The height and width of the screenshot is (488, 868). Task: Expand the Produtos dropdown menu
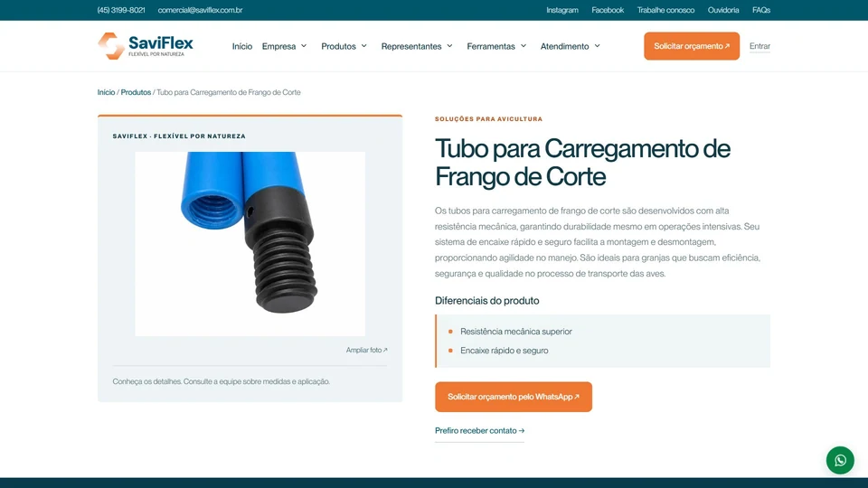click(344, 46)
